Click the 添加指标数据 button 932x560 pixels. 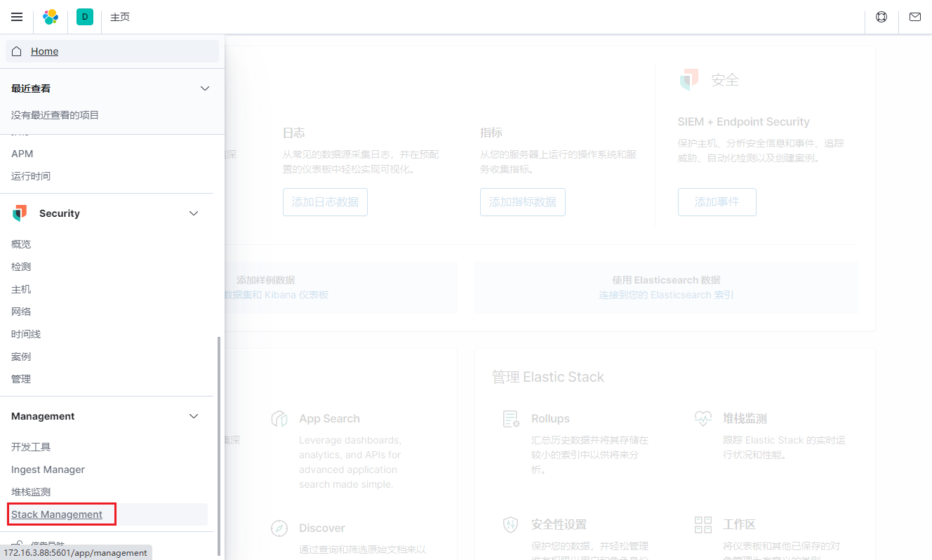(x=523, y=202)
